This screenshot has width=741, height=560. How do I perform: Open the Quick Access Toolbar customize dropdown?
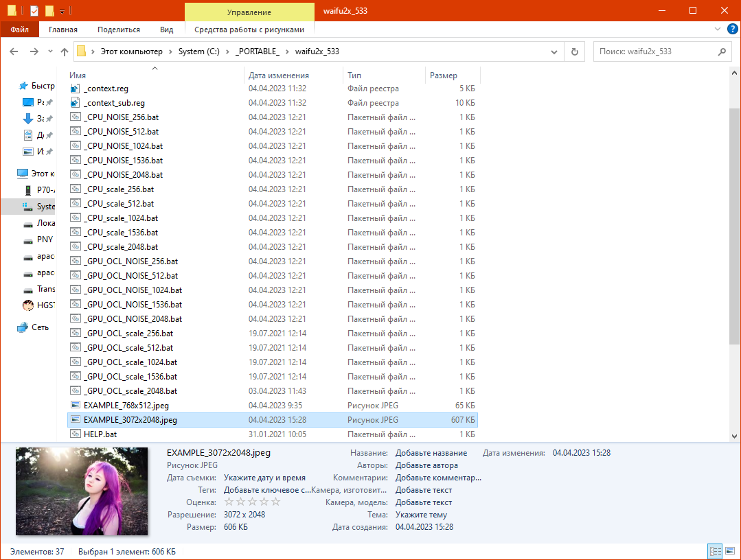pyautogui.click(x=62, y=11)
